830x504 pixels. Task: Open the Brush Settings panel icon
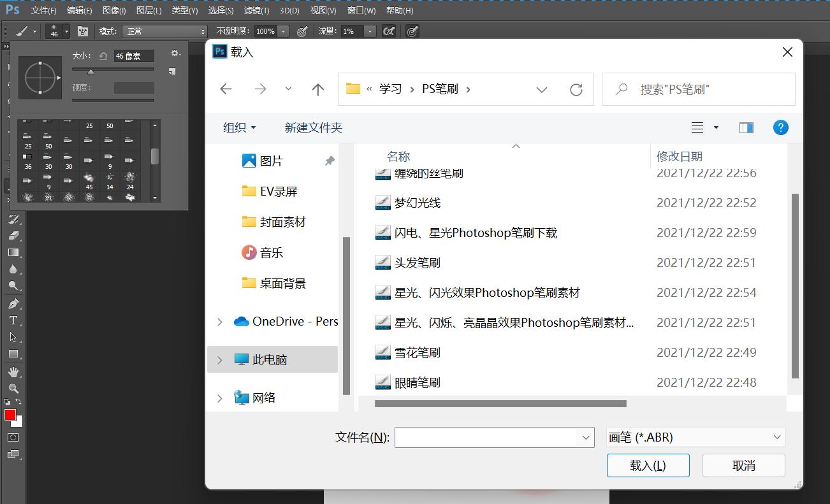(x=83, y=31)
